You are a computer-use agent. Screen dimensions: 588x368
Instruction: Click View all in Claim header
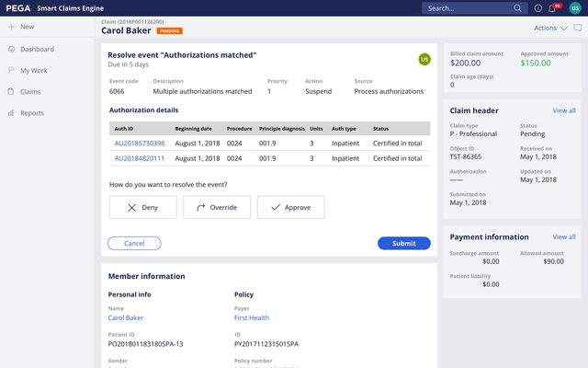coord(564,110)
